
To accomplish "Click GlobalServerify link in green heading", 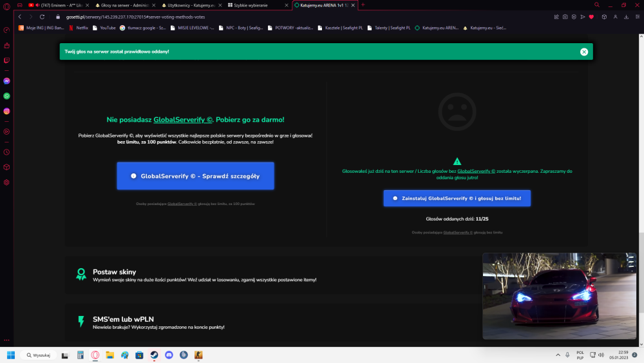I will 183,120.
